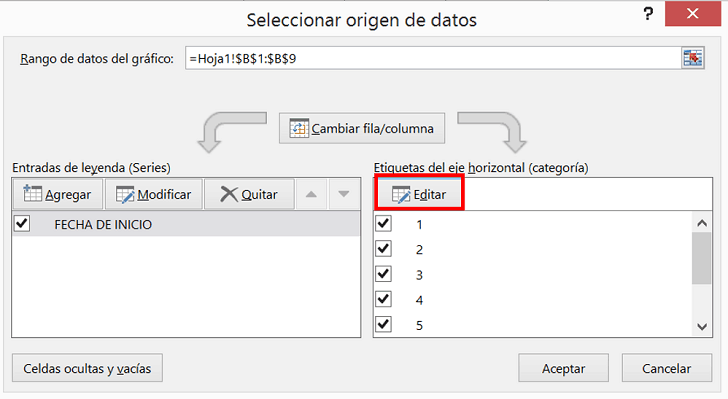Click Modificar to edit the series
The height and width of the screenshot is (399, 728).
[154, 194]
